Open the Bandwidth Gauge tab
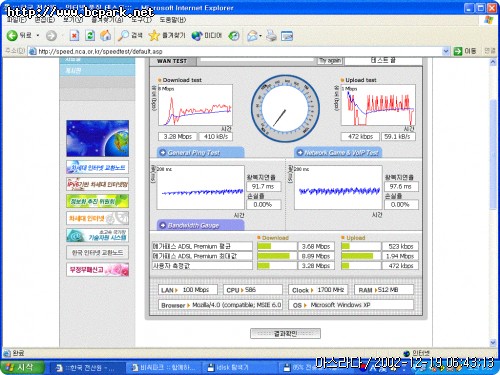This screenshot has width=500, height=375. click(x=200, y=225)
